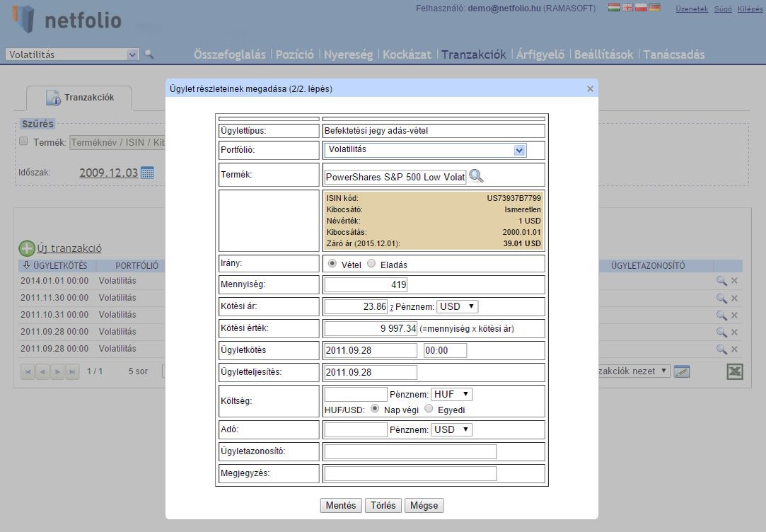The height and width of the screenshot is (532, 766).
Task: Choose Nap végi exchange rate option
Action: tap(375, 409)
